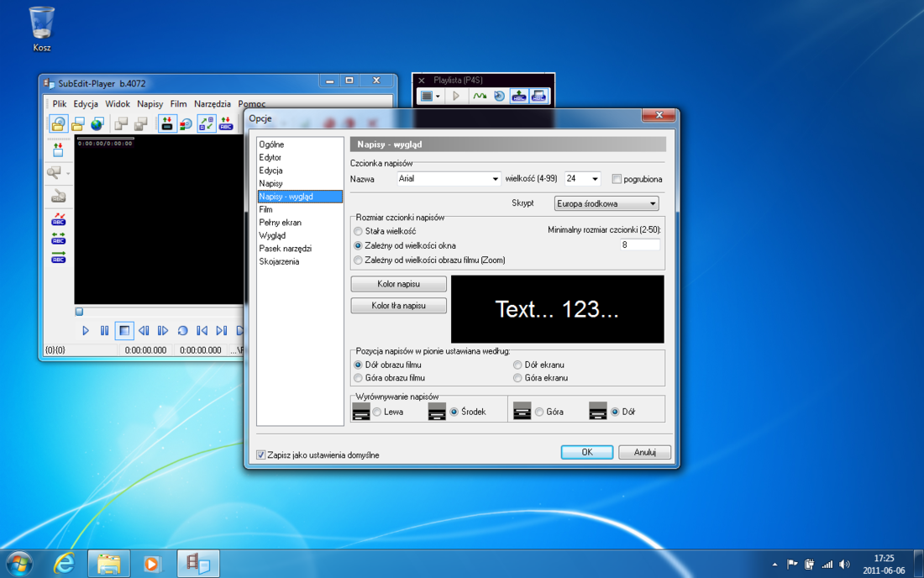Step one frame backward in the player
The width and height of the screenshot is (924, 578).
pyautogui.click(x=144, y=330)
